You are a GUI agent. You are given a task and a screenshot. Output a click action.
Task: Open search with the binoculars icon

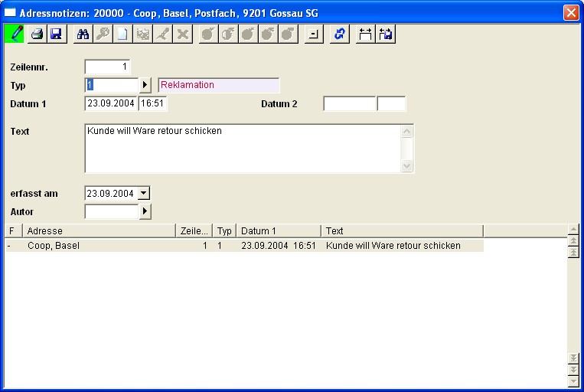click(x=83, y=34)
